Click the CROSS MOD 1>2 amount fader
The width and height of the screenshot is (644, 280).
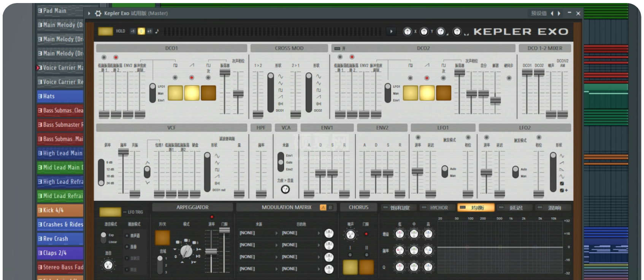pyautogui.click(x=258, y=113)
